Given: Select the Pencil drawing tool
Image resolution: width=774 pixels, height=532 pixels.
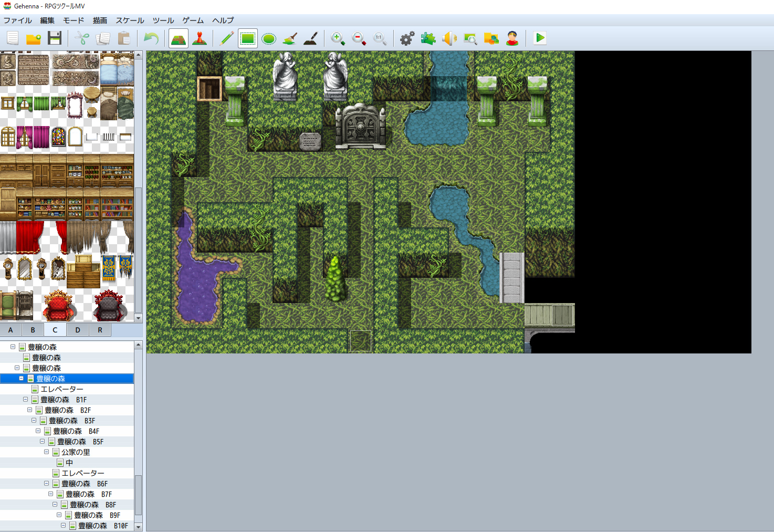Looking at the screenshot, I should [227, 38].
